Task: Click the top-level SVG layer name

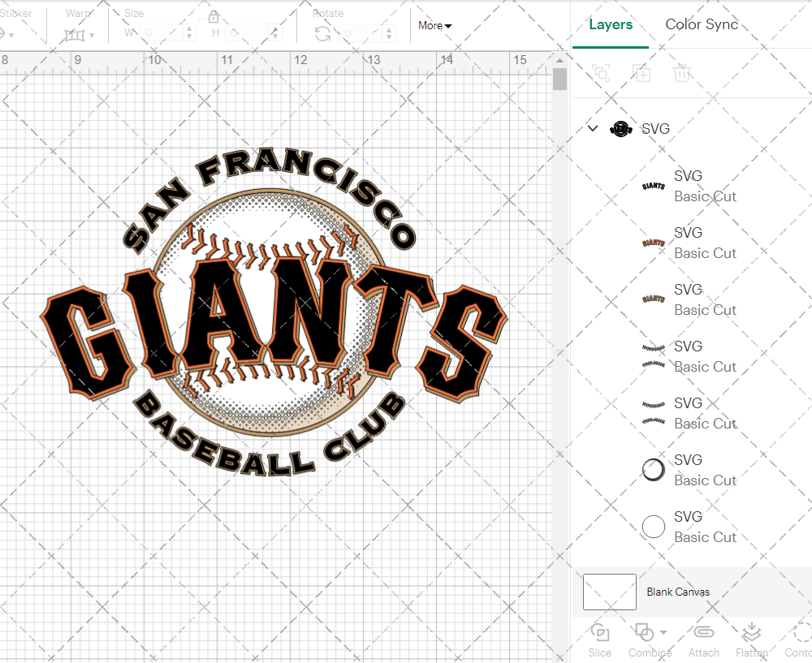Action: (655, 128)
